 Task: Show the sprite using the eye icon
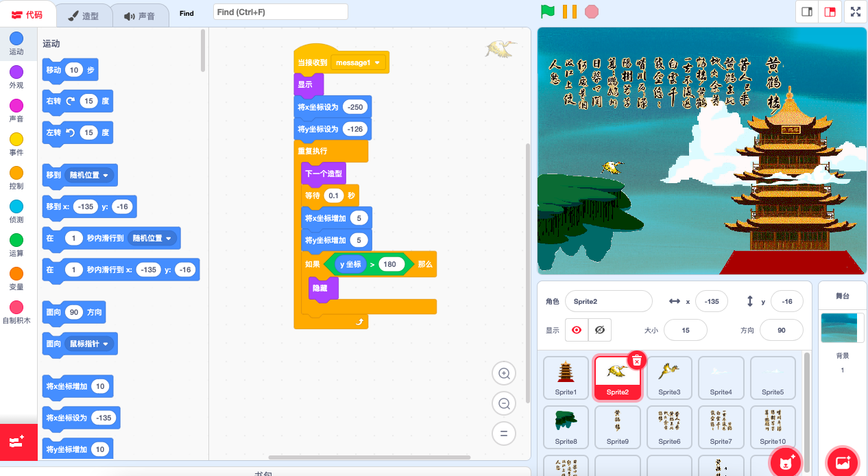pyautogui.click(x=577, y=330)
